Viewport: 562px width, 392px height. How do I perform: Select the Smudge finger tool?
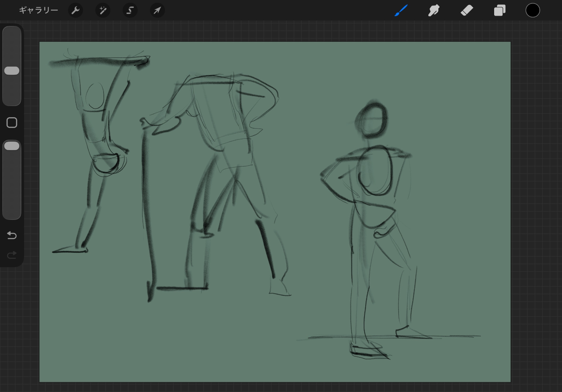point(434,10)
